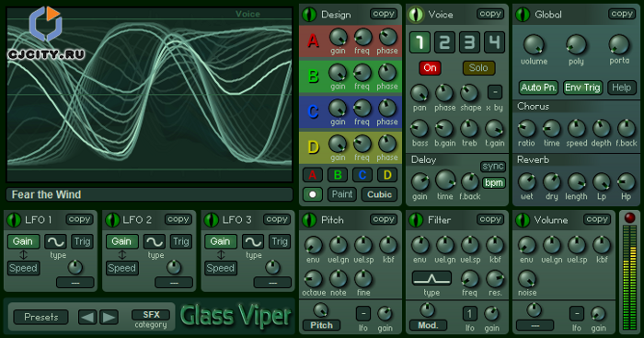Toggle the Env Trig button
The width and height of the screenshot is (644, 338).
(x=582, y=87)
